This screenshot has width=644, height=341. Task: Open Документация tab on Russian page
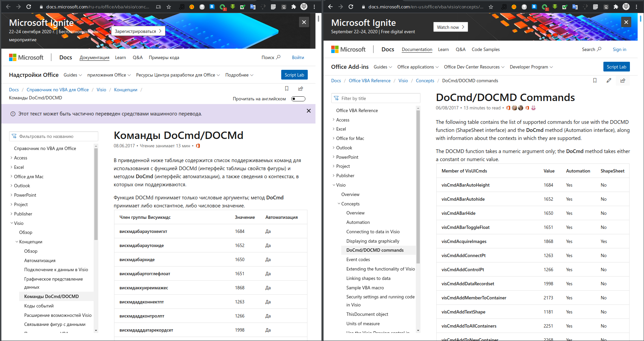pyautogui.click(x=94, y=57)
